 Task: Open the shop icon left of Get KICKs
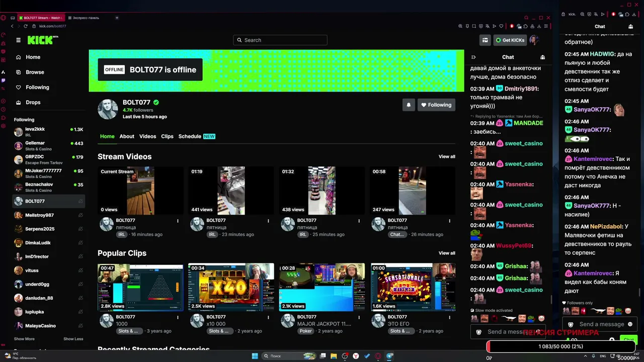pos(485,40)
